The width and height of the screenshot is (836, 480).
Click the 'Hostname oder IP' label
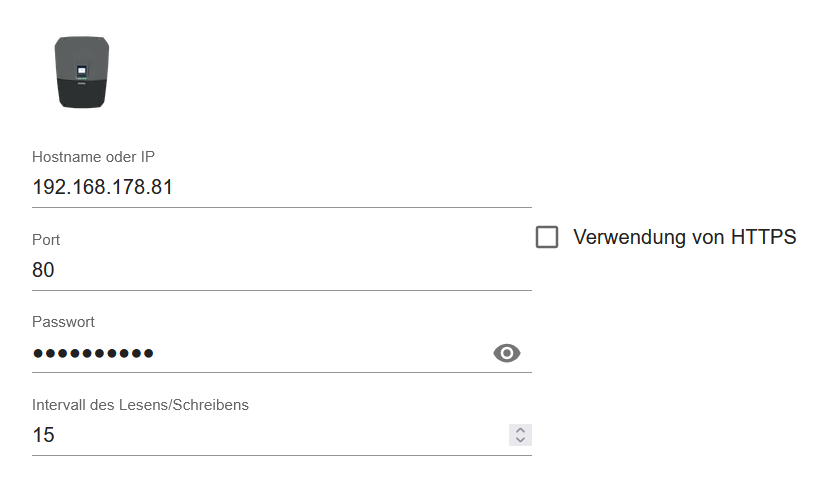pos(93,157)
